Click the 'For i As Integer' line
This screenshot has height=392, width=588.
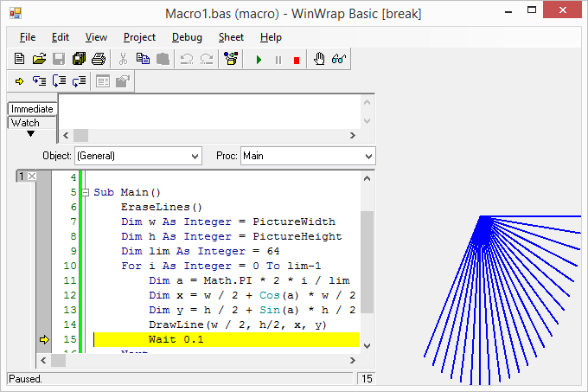pos(220,266)
